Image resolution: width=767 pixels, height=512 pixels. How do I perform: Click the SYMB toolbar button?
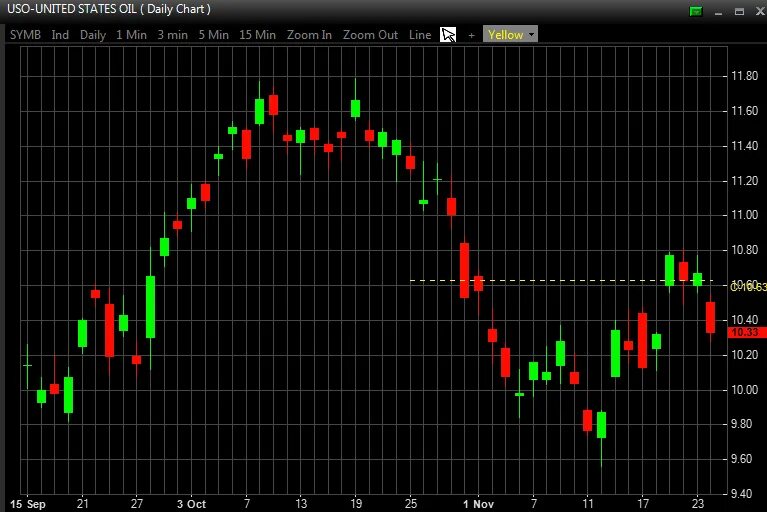[x=25, y=35]
